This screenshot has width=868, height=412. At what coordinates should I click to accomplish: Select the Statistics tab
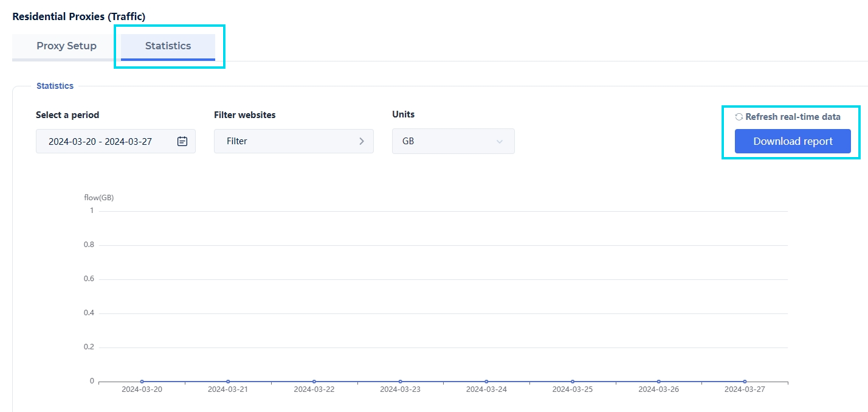click(x=168, y=46)
